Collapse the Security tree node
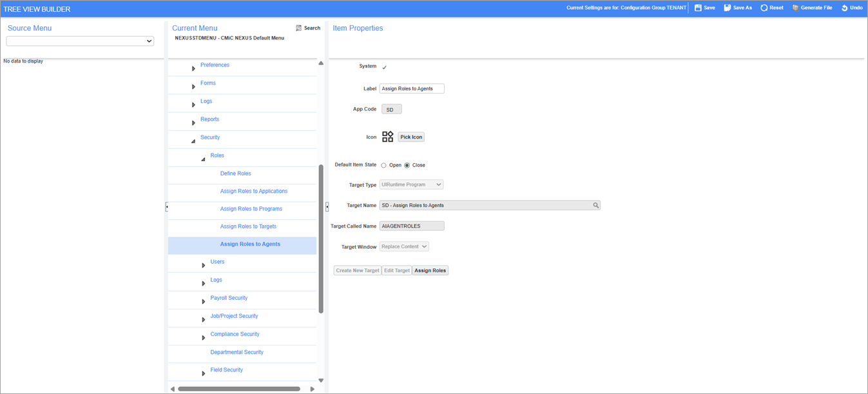 coord(193,141)
